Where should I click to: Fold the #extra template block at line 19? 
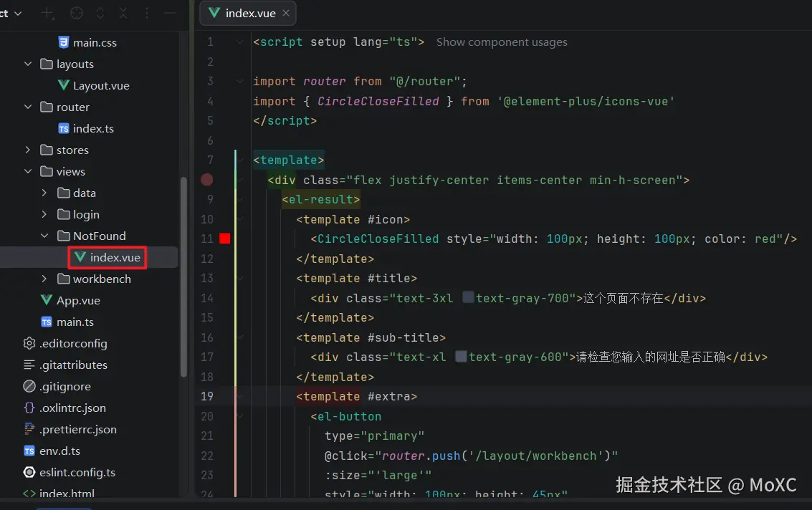240,396
